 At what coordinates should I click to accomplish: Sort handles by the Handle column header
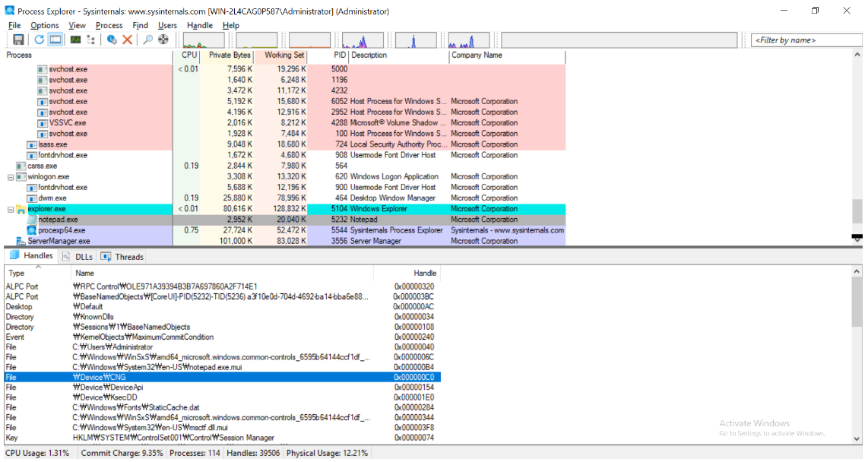pyautogui.click(x=407, y=274)
